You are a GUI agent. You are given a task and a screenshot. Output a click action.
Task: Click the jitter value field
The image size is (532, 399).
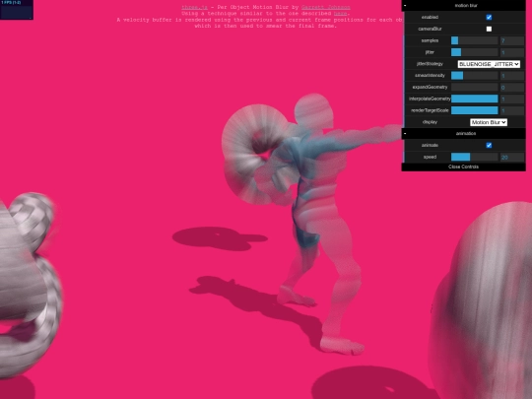(512, 52)
